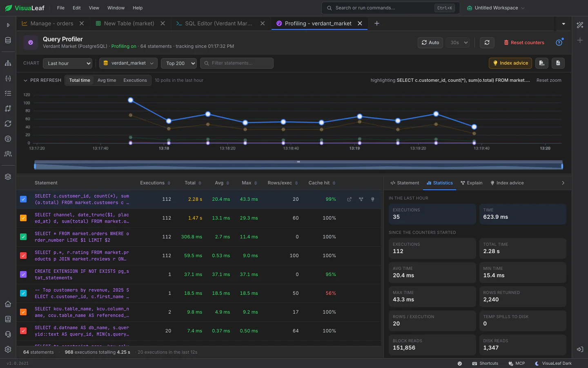This screenshot has width=588, height=368.
Task: Click the explain plan icon on first row
Action: click(x=361, y=199)
